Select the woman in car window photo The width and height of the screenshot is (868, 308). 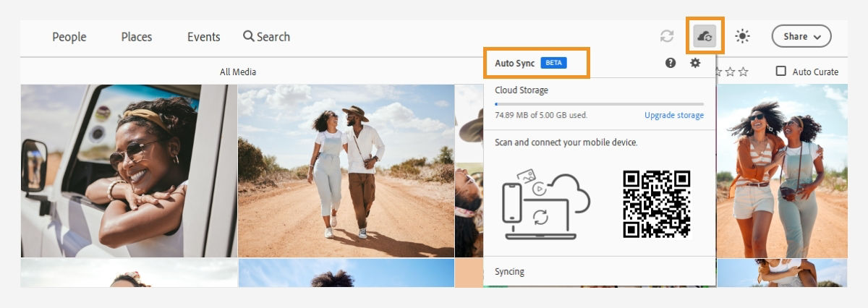[x=129, y=171]
